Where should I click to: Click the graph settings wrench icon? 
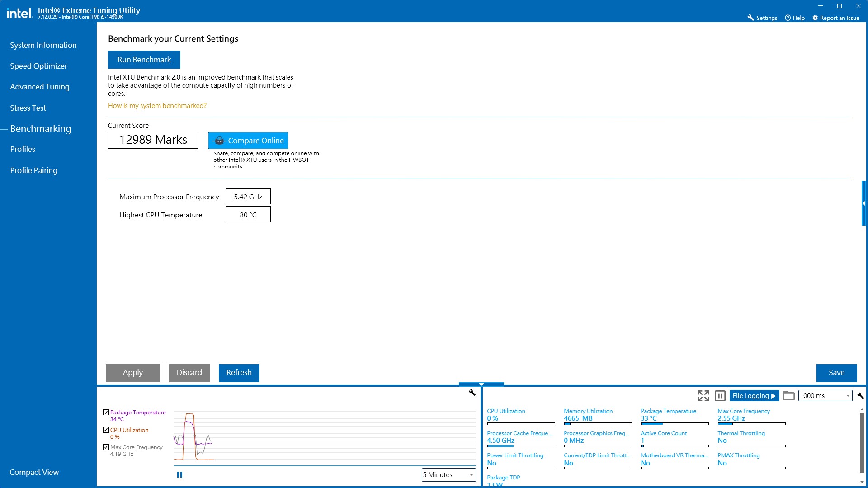pyautogui.click(x=472, y=393)
